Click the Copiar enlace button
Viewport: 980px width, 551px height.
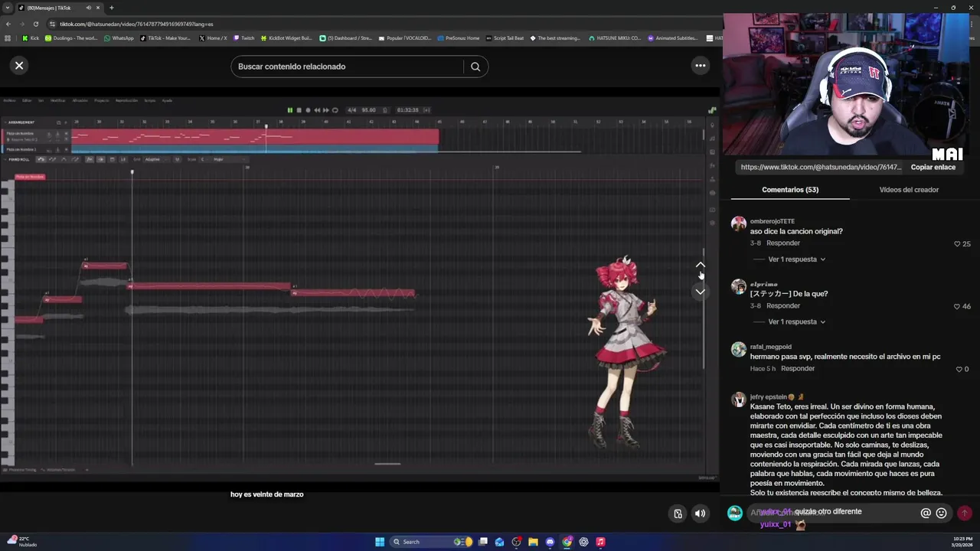933,167
